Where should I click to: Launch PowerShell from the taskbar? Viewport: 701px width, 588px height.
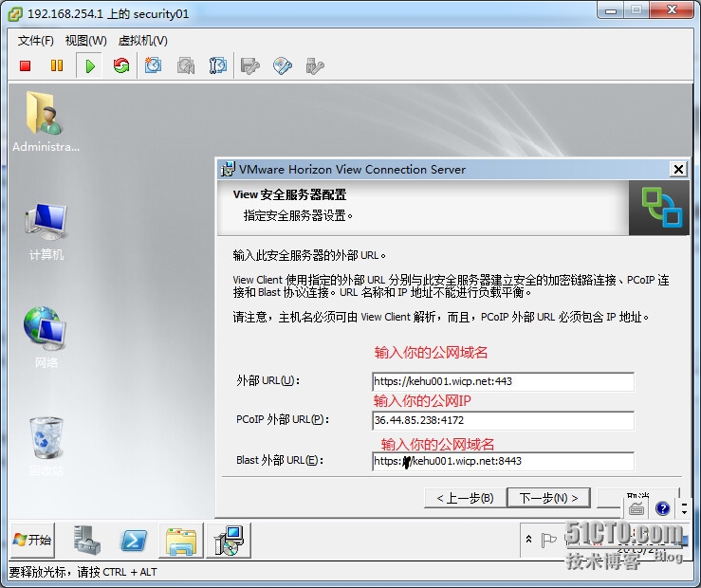134,541
